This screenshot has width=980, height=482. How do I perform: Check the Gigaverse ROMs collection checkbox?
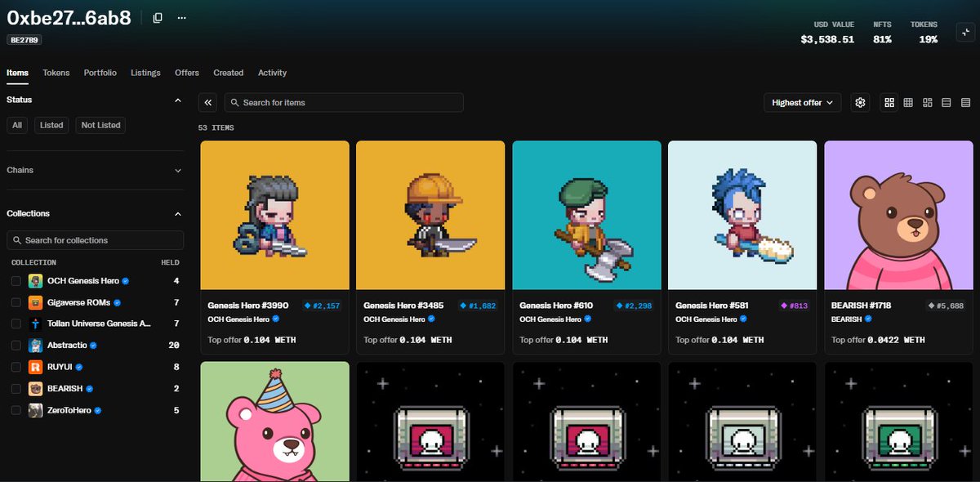pyautogui.click(x=16, y=302)
